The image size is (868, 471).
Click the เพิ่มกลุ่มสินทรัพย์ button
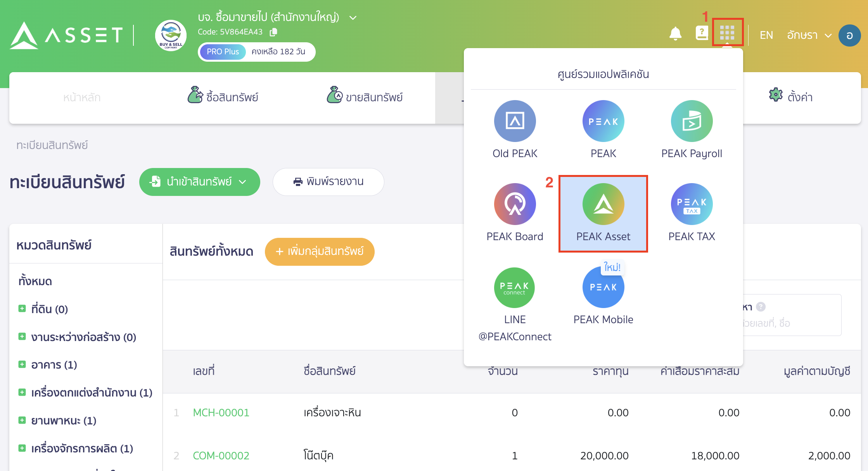(319, 251)
